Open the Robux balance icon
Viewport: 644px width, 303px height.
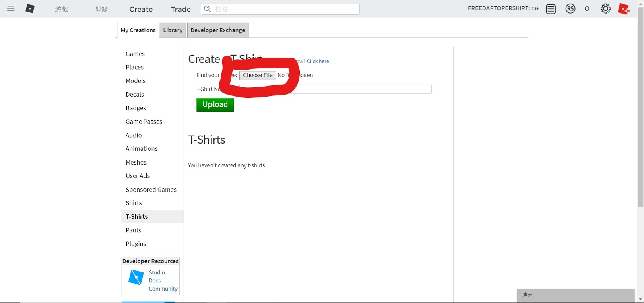coord(570,8)
